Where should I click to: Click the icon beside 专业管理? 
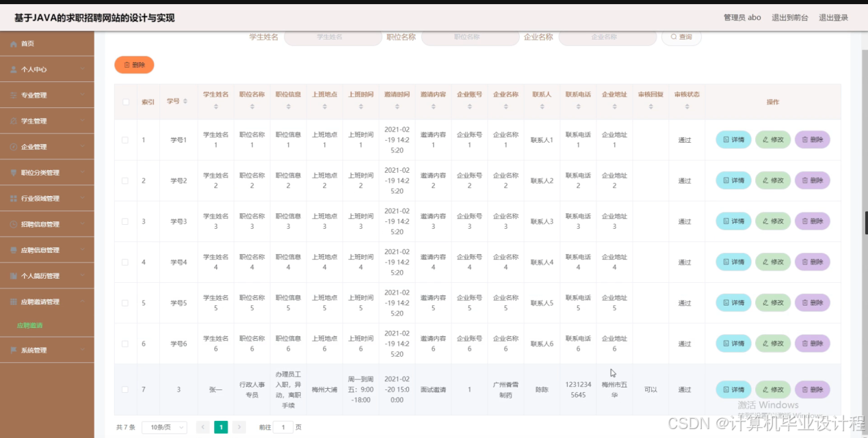point(14,96)
